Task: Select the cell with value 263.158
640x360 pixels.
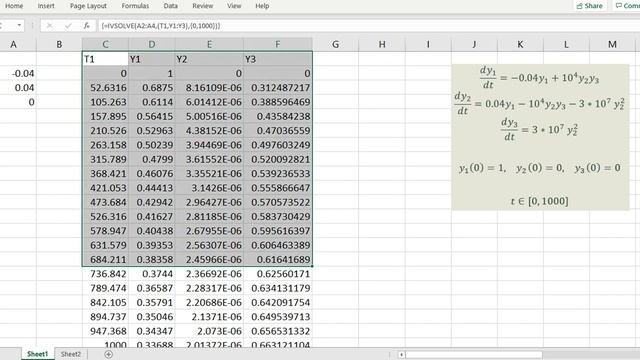Action: pyautogui.click(x=105, y=145)
